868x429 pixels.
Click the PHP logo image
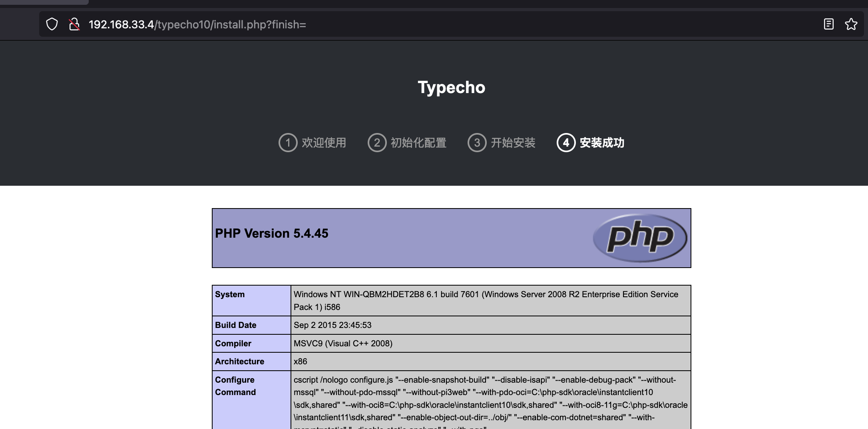click(640, 238)
